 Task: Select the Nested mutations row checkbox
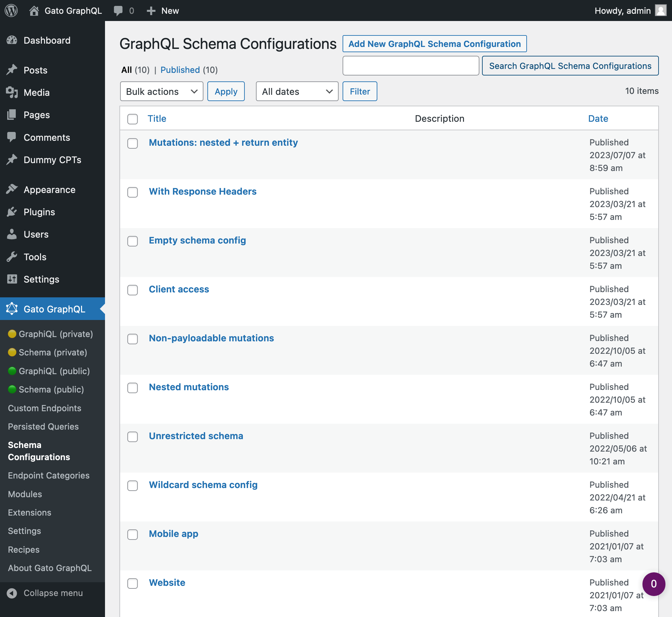click(133, 388)
